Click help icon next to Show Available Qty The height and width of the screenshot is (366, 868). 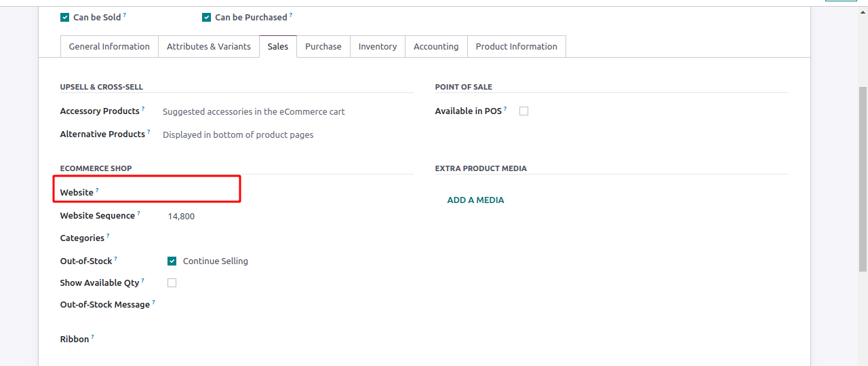(x=143, y=280)
